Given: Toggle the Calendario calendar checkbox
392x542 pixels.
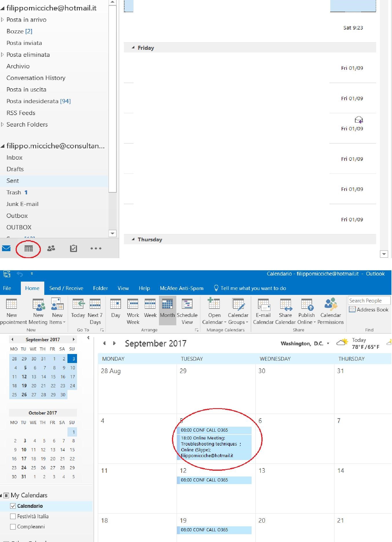Looking at the screenshot, I should click(x=13, y=506).
